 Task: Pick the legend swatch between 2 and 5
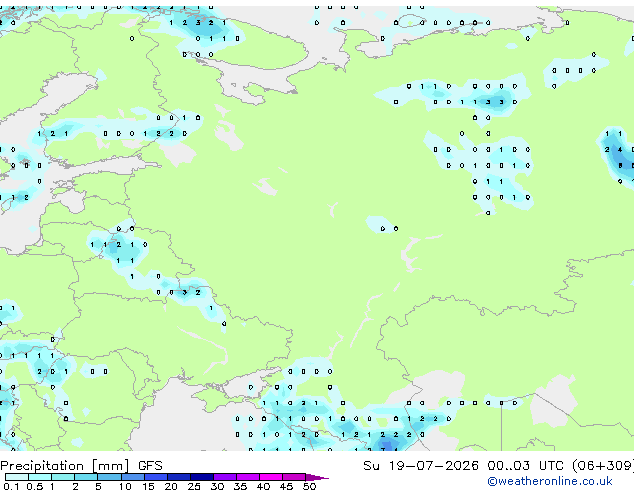[x=86, y=477]
